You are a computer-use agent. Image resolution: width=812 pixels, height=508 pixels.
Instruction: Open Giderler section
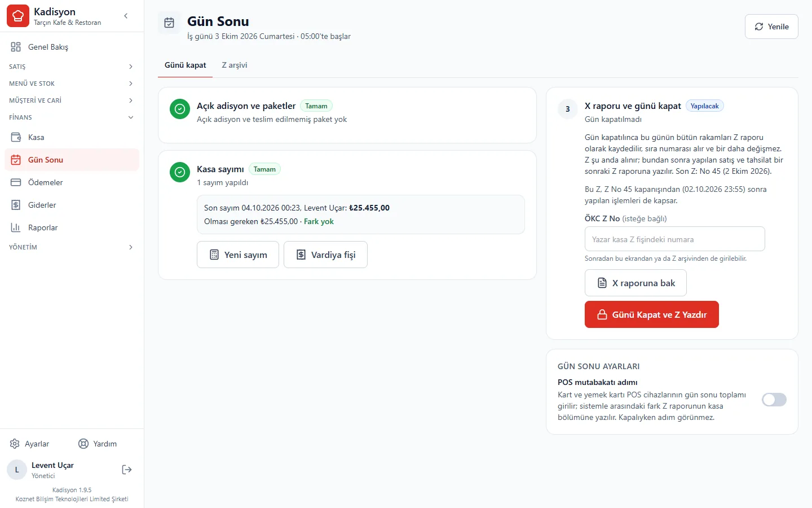coord(72,205)
